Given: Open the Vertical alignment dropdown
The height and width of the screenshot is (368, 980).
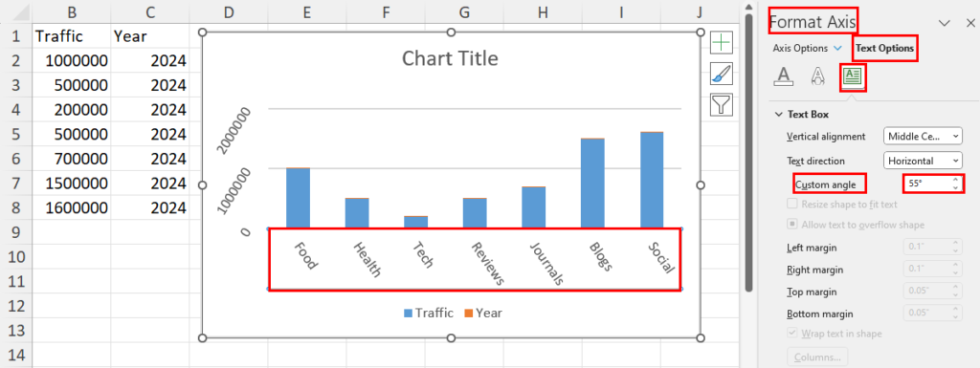Looking at the screenshot, I should point(924,136).
